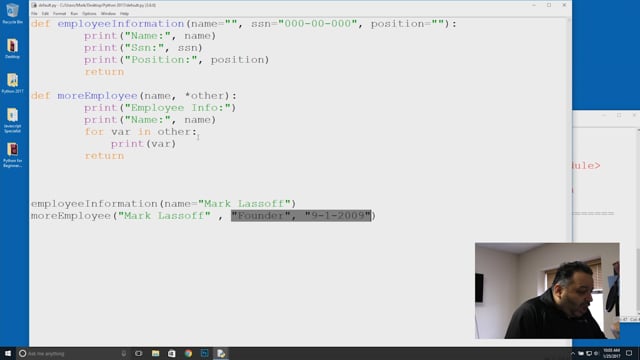
Task: Click the Cortana microphone icon
Action: (x=124, y=353)
